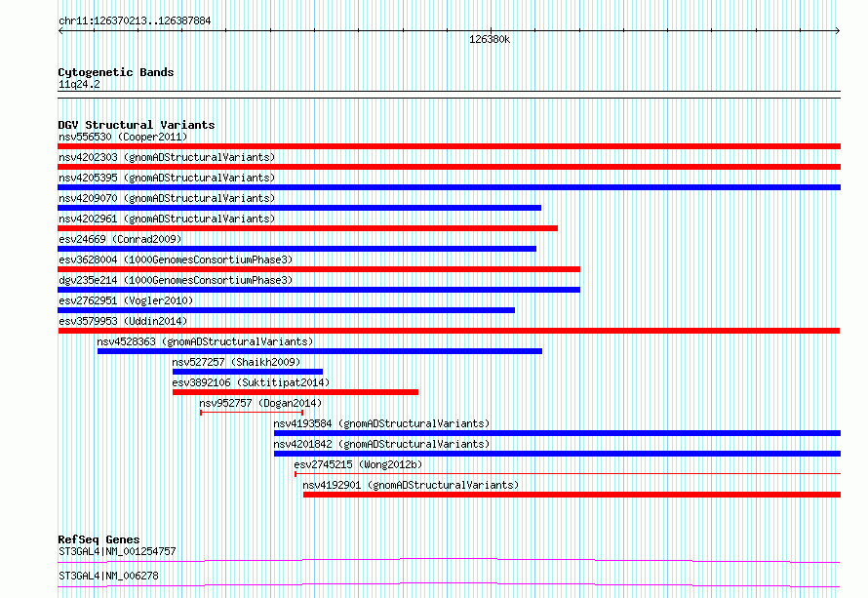Select the nsv4202303 gnomAD variant label
The height and width of the screenshot is (598, 868).
(167, 157)
